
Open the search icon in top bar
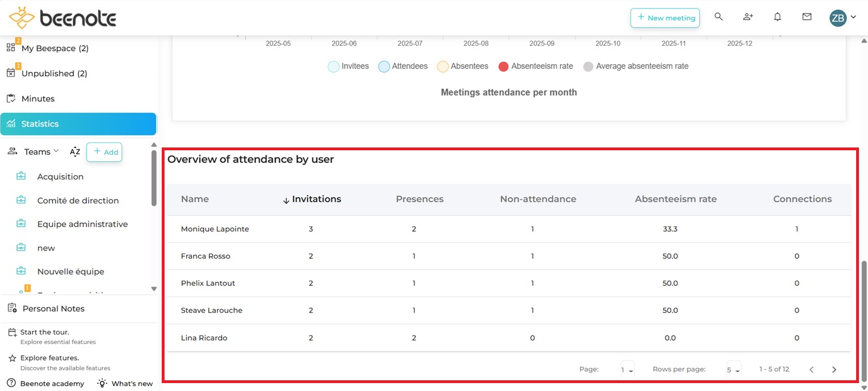(718, 17)
